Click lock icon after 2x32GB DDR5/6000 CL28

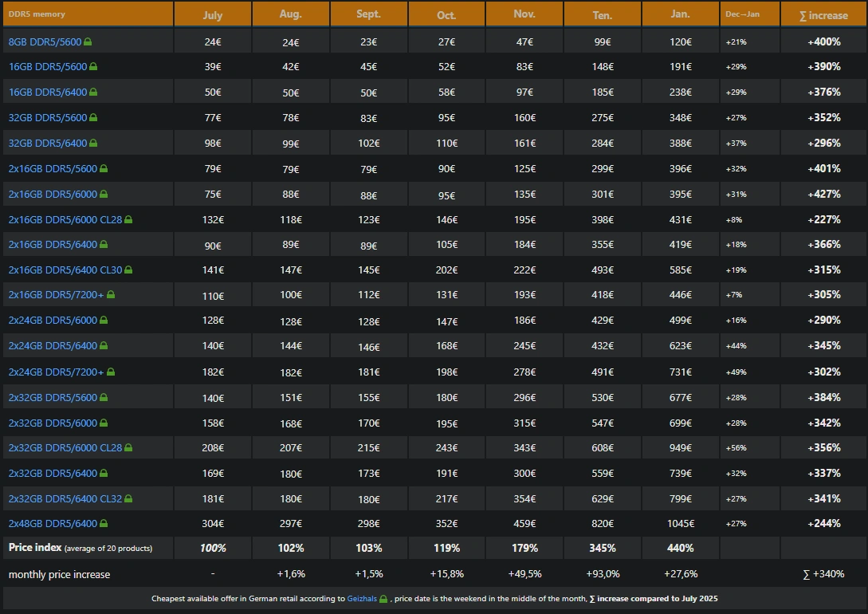point(128,448)
